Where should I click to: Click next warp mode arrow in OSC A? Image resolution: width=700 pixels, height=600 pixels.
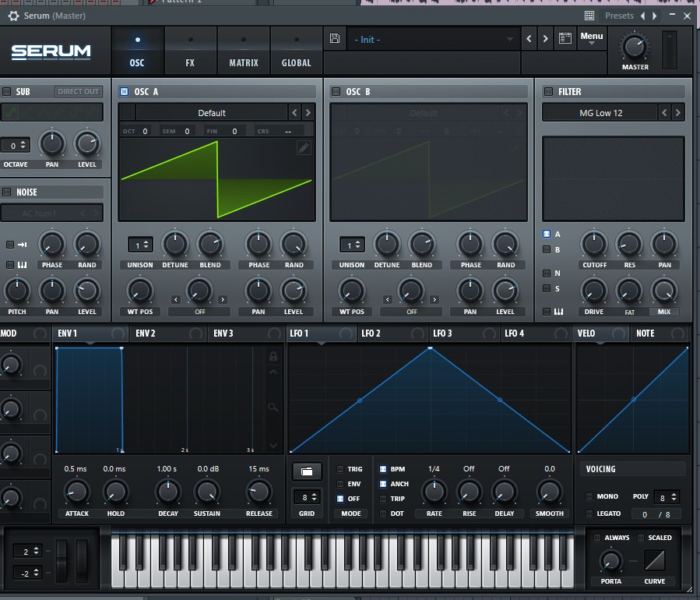pyautogui.click(x=223, y=300)
